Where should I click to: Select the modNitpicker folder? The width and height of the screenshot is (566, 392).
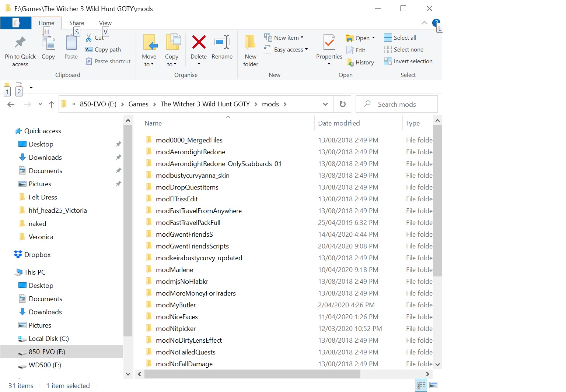pyautogui.click(x=175, y=328)
